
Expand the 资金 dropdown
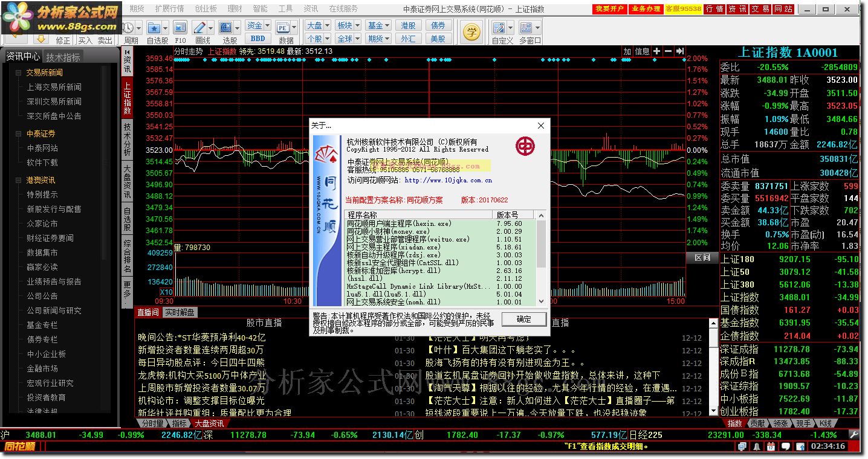[x=267, y=25]
